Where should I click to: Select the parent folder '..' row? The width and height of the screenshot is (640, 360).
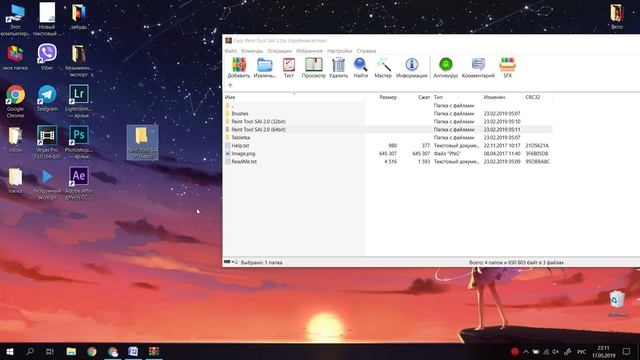[x=388, y=106]
